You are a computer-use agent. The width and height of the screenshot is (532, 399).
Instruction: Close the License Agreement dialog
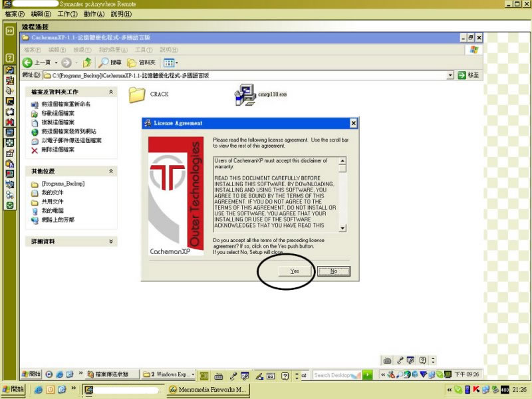click(x=353, y=123)
